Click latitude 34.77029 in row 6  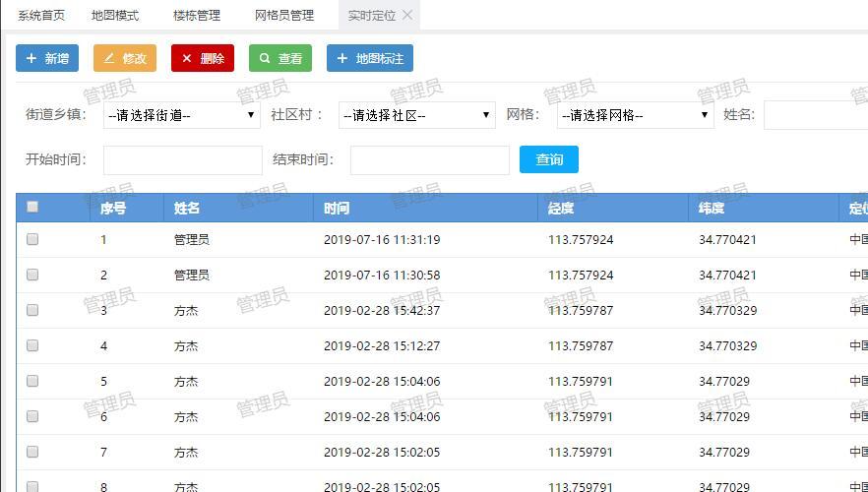(724, 417)
